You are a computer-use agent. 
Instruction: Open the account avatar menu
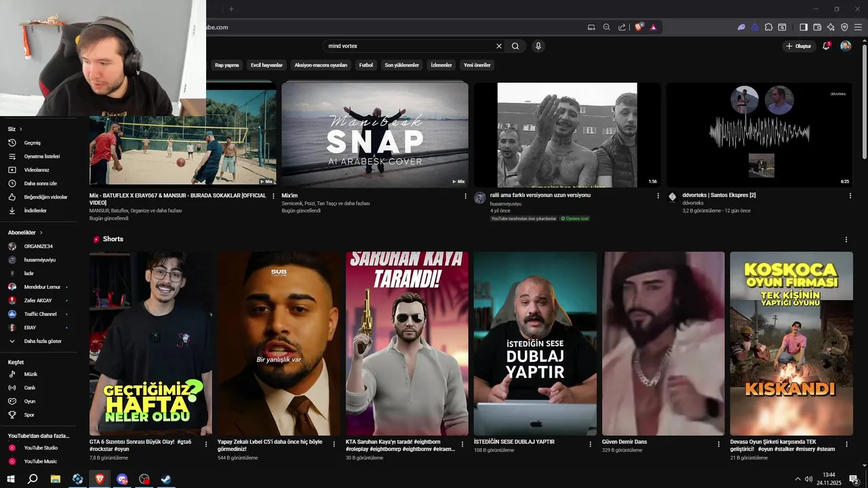pyautogui.click(x=846, y=46)
